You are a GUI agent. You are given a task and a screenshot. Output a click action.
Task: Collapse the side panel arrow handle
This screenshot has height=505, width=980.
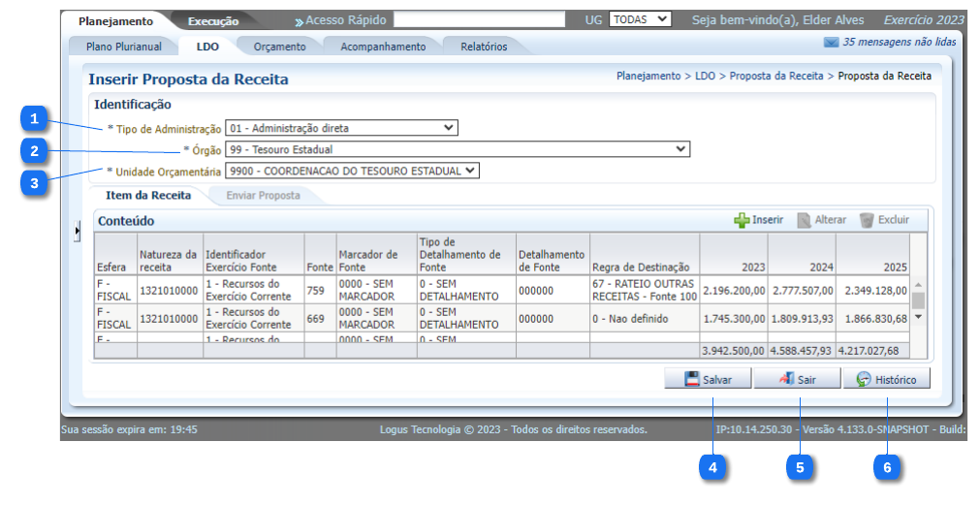pos(78,231)
